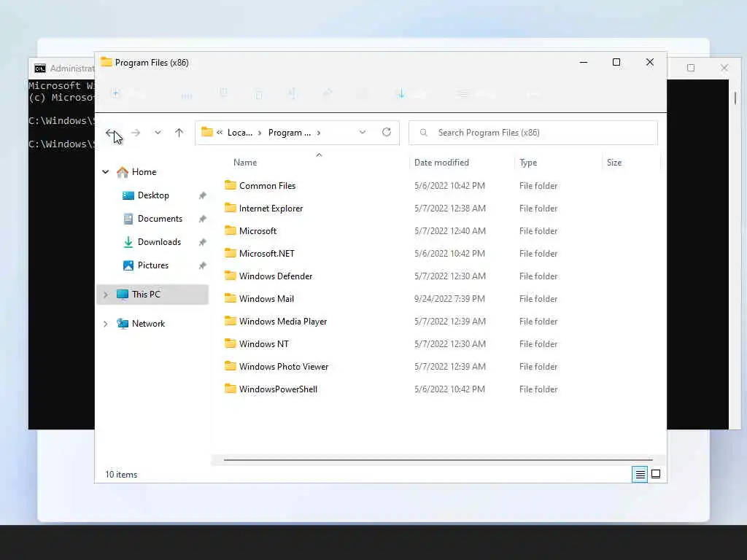The width and height of the screenshot is (747, 560).
Task: Click the folder icon in address bar
Action: pos(206,132)
